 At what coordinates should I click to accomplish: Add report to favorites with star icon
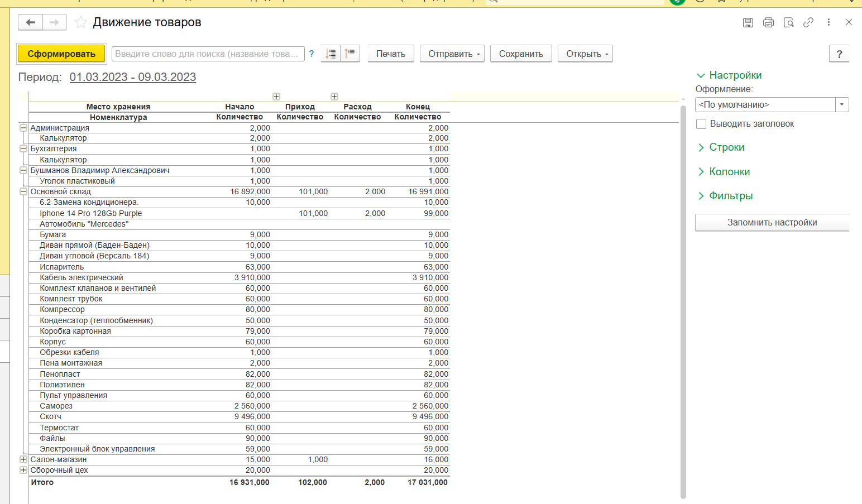[81, 22]
